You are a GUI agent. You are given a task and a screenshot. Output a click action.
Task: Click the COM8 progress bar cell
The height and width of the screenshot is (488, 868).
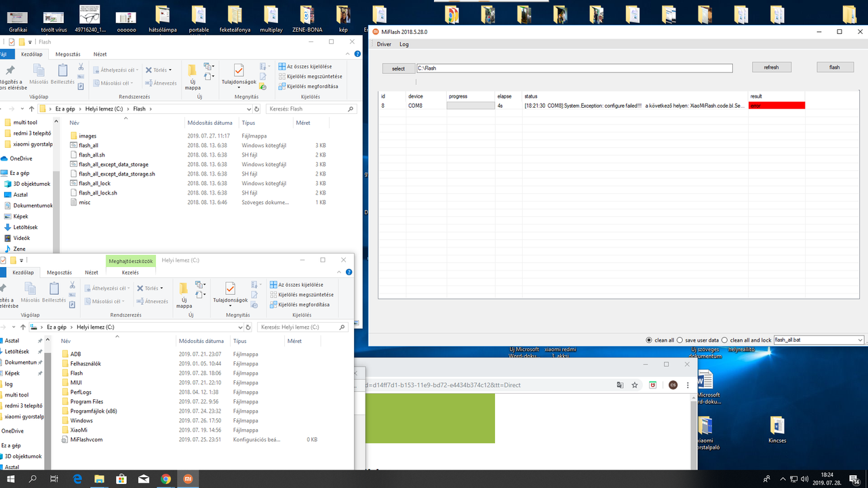pos(471,106)
